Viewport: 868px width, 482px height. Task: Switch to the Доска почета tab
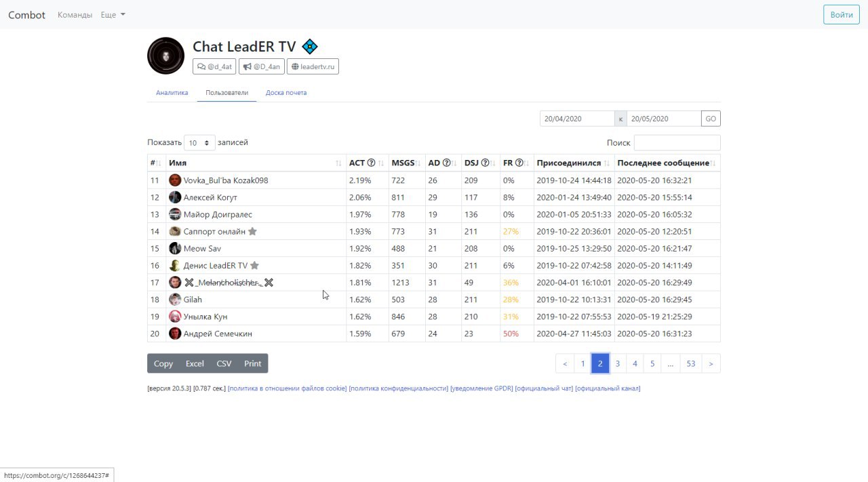click(x=286, y=92)
